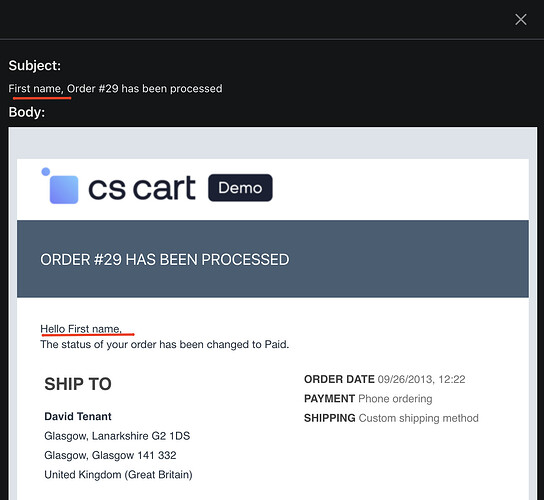
Task: Click the Lanarkshire G2 1DS address line
Action: [x=117, y=436]
